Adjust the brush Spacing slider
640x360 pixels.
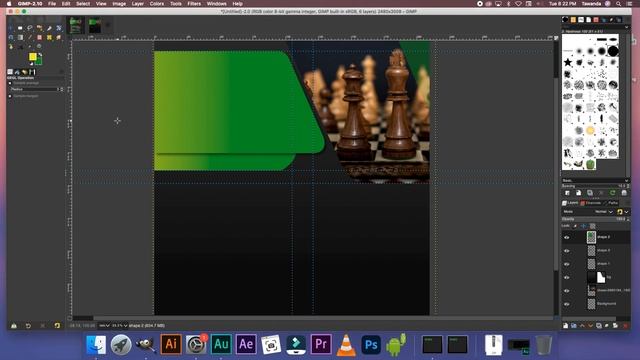595,186
